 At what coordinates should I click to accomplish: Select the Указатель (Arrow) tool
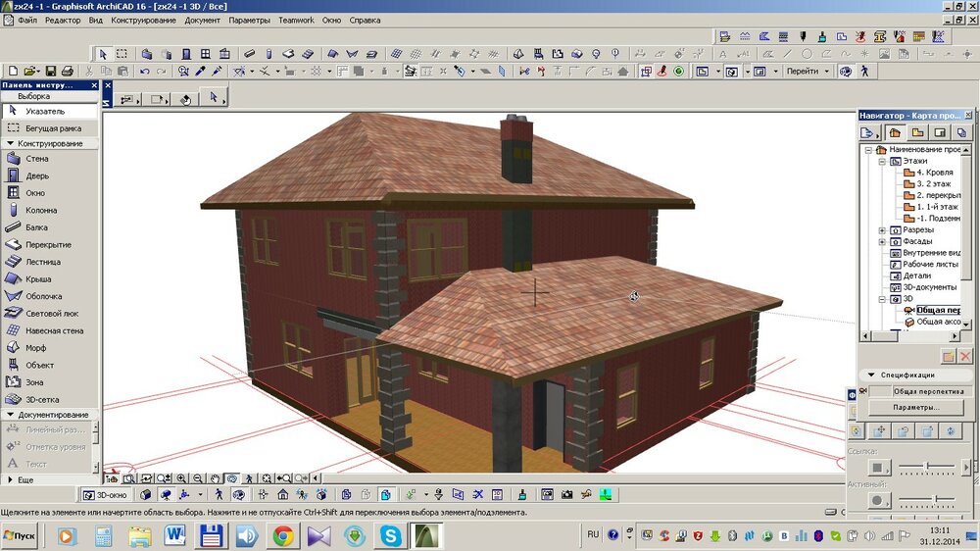[x=44, y=112]
